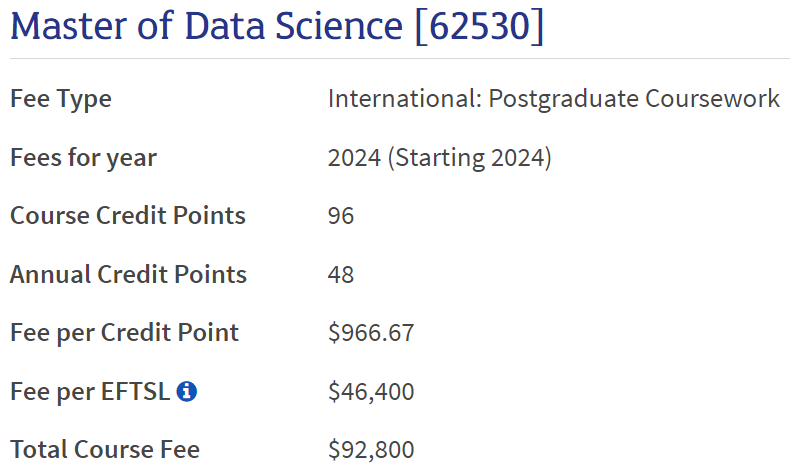Select the $92,800 total fee value
The image size is (790, 474).
pyautogui.click(x=371, y=449)
